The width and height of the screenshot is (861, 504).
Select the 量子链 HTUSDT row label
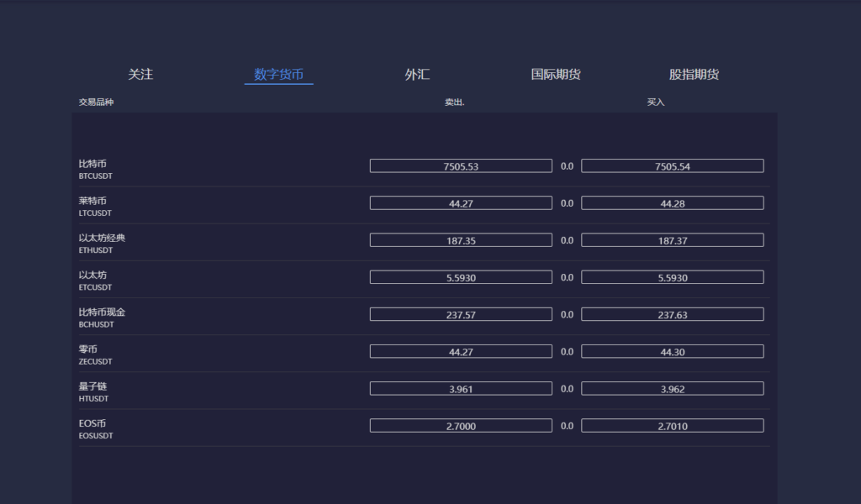click(x=92, y=392)
